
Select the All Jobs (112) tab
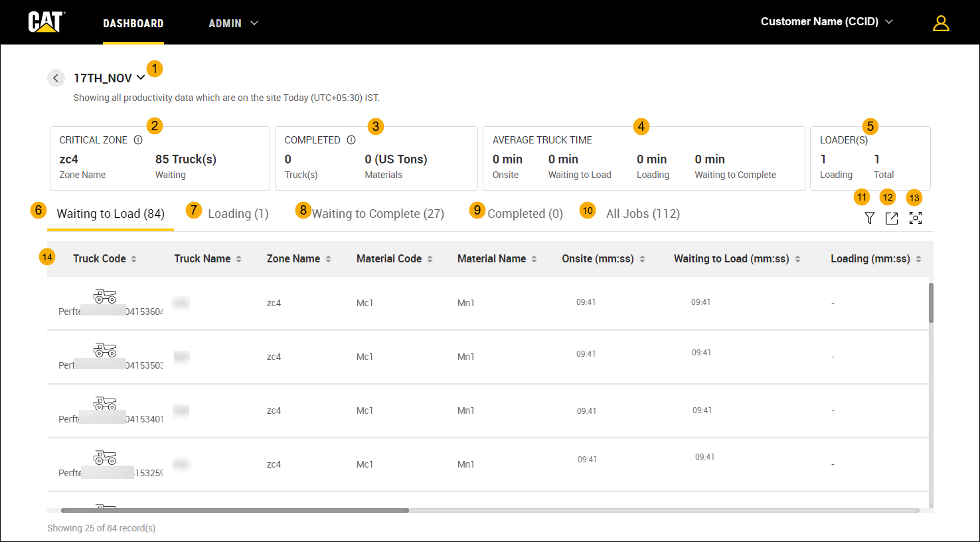(642, 214)
